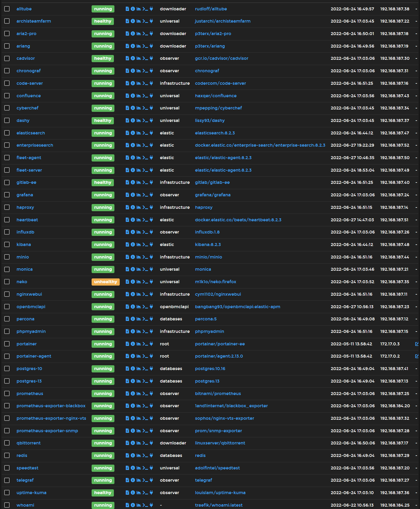This screenshot has width=420, height=509.
Task: Click attach icon for kibana row
Action: [x=151, y=244]
